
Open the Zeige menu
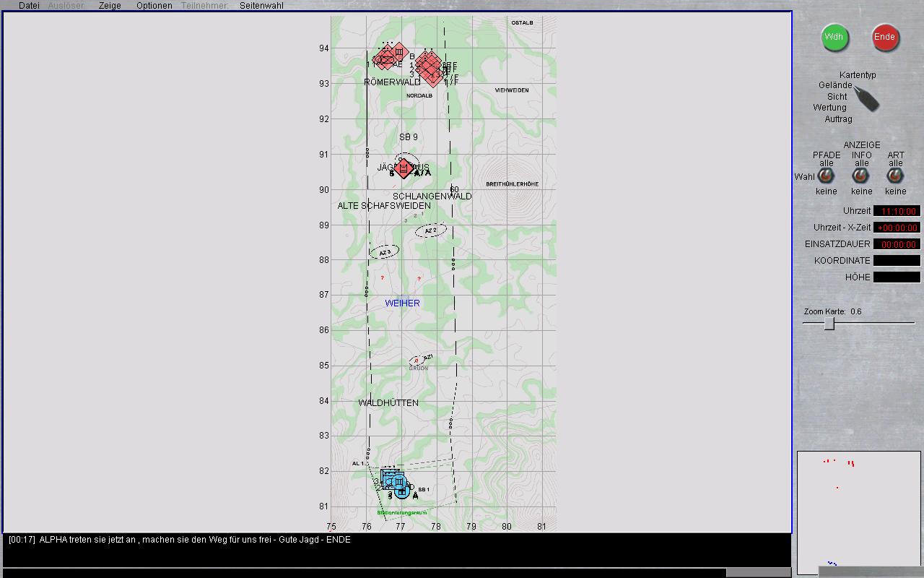(110, 6)
